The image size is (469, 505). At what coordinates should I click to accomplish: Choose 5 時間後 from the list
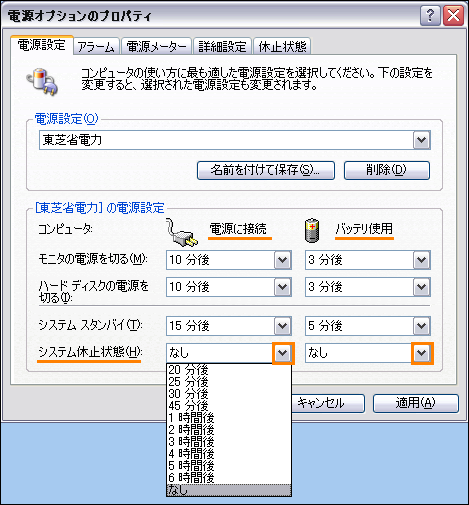pyautogui.click(x=229, y=466)
